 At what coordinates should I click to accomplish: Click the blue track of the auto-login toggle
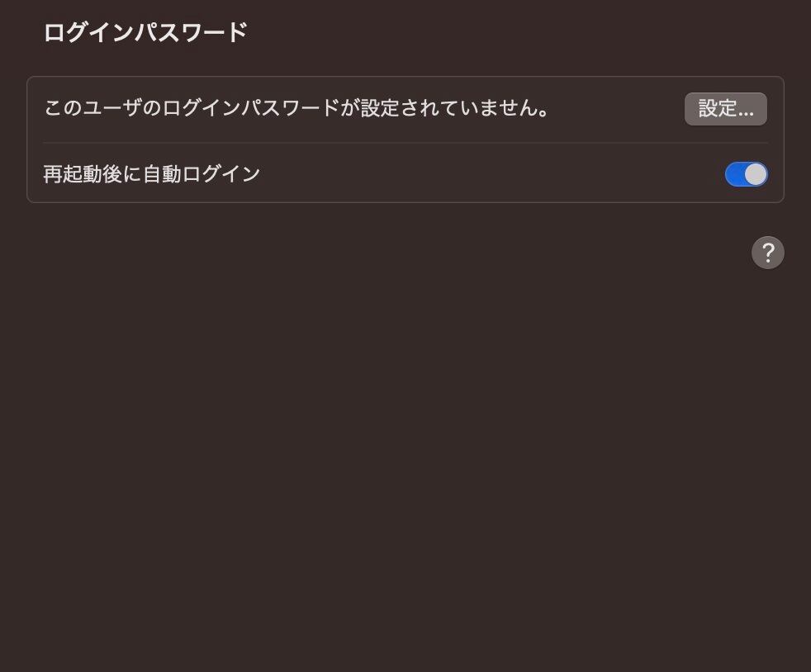tap(734, 174)
